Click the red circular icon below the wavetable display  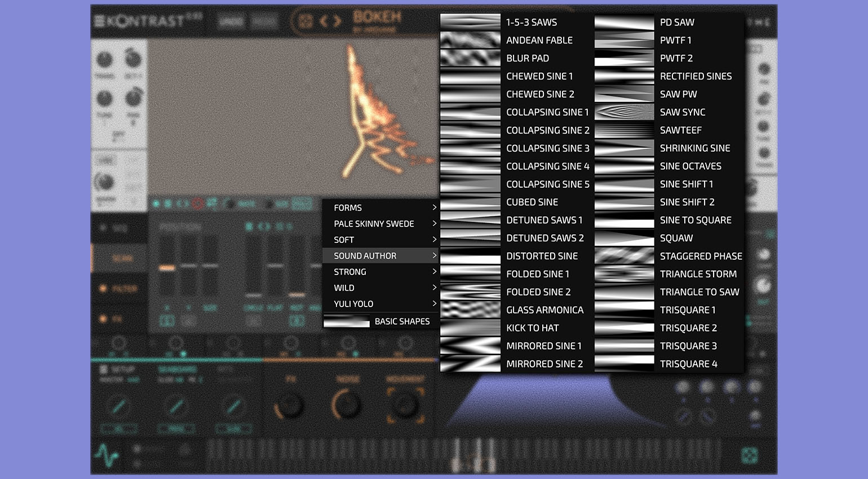click(197, 204)
